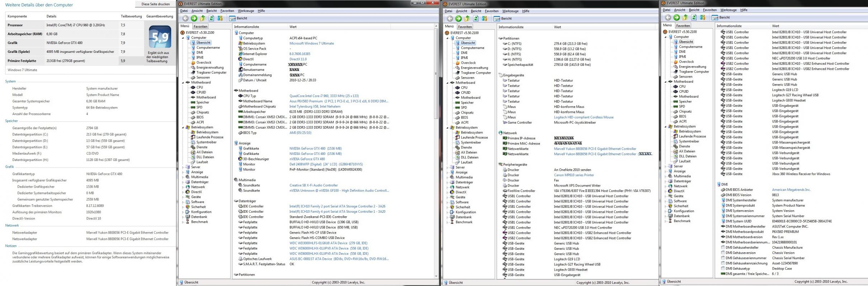Click Teilbewertung column header
The width and height of the screenshot is (868, 286).
point(131,16)
